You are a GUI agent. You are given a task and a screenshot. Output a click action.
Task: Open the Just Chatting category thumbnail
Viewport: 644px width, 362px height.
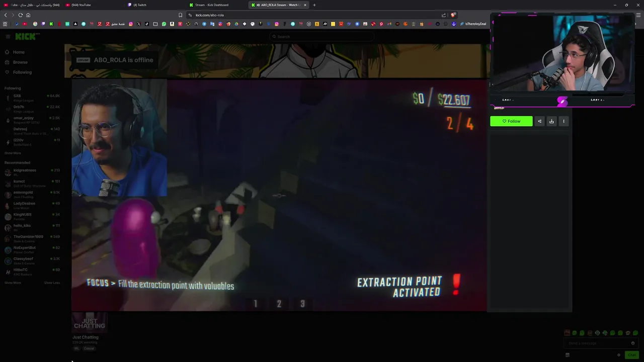coord(90,322)
